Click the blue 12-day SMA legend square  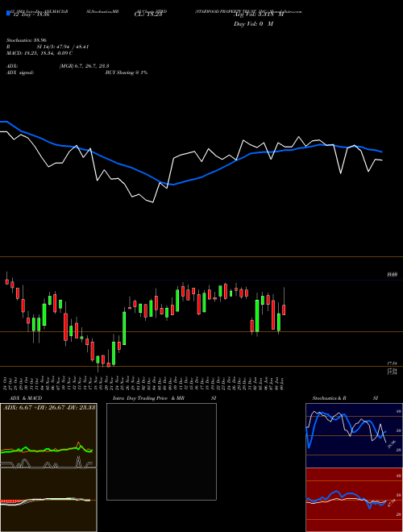9,13
